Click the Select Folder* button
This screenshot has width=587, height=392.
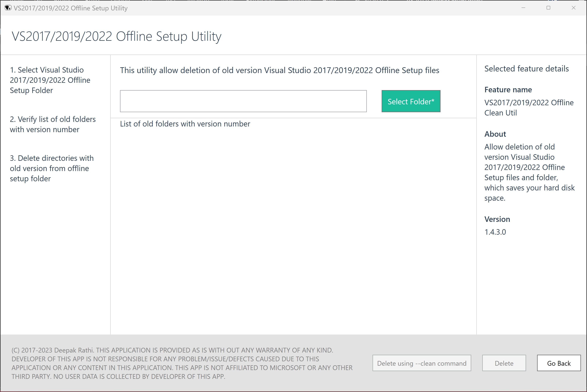coord(411,101)
